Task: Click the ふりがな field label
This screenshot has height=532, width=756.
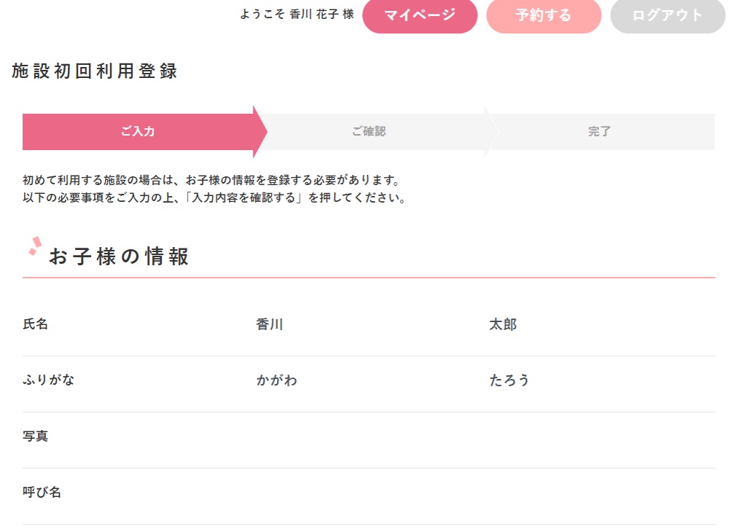Action: (x=48, y=380)
